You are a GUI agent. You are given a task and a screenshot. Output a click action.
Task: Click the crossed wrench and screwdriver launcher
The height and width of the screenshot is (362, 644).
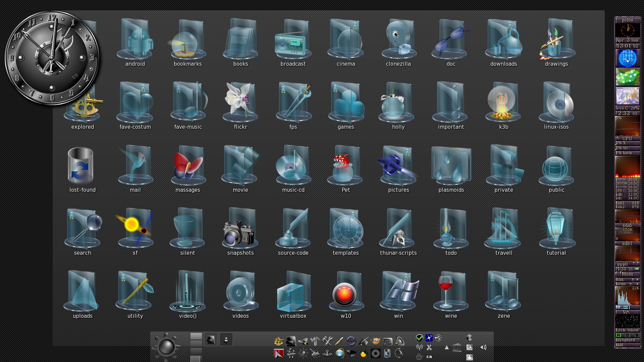(327, 341)
